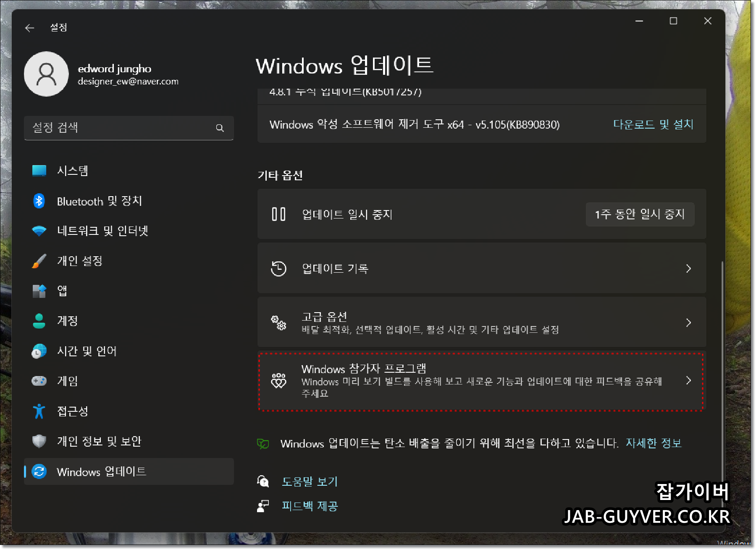Click 1주 동안 일시 중지 button
This screenshot has width=756, height=550.
640,214
